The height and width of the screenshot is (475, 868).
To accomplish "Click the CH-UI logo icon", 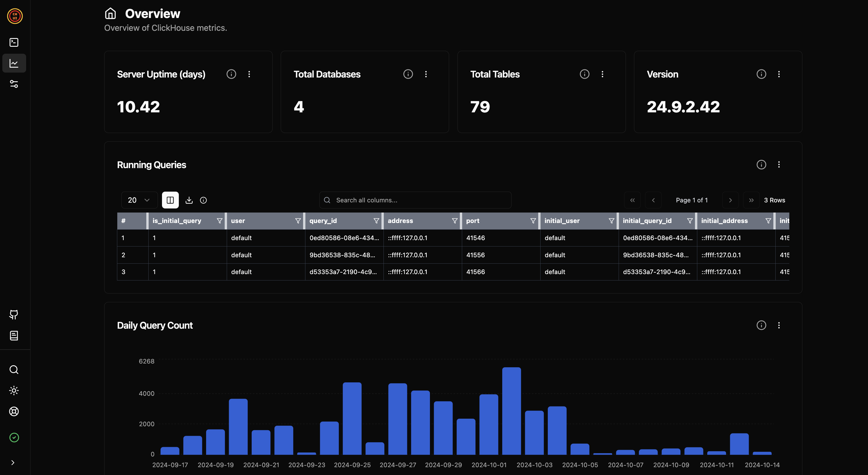I will point(15,16).
